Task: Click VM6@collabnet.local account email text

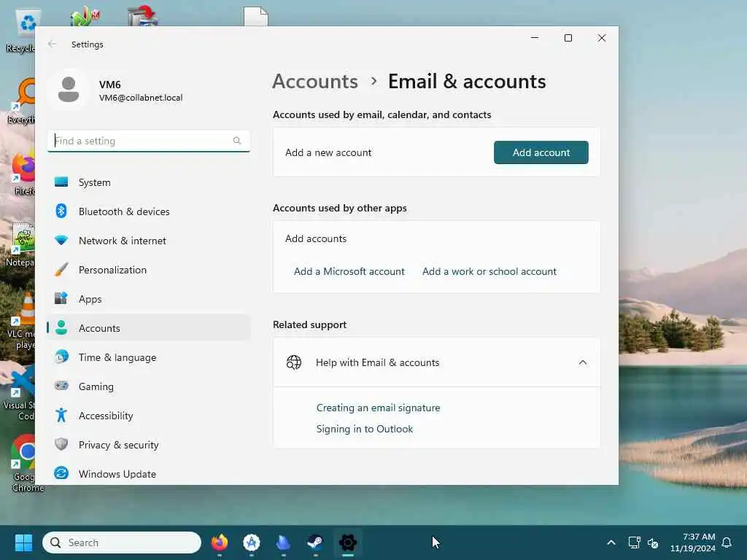Action: tap(141, 98)
